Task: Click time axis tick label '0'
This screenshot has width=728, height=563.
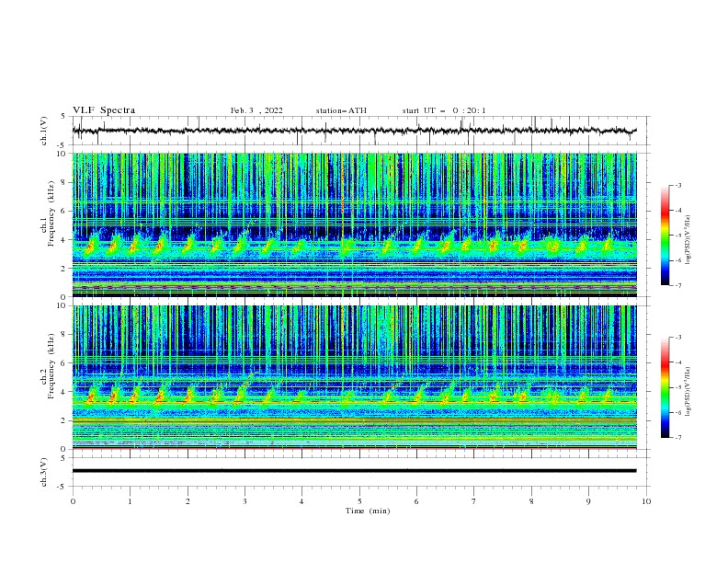Action: 73,501
